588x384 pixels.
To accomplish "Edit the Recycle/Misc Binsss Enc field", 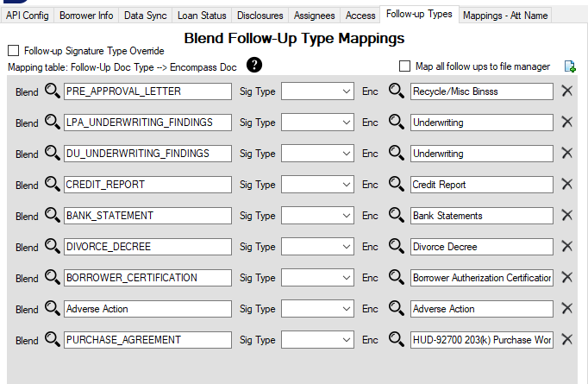I will [x=482, y=91].
